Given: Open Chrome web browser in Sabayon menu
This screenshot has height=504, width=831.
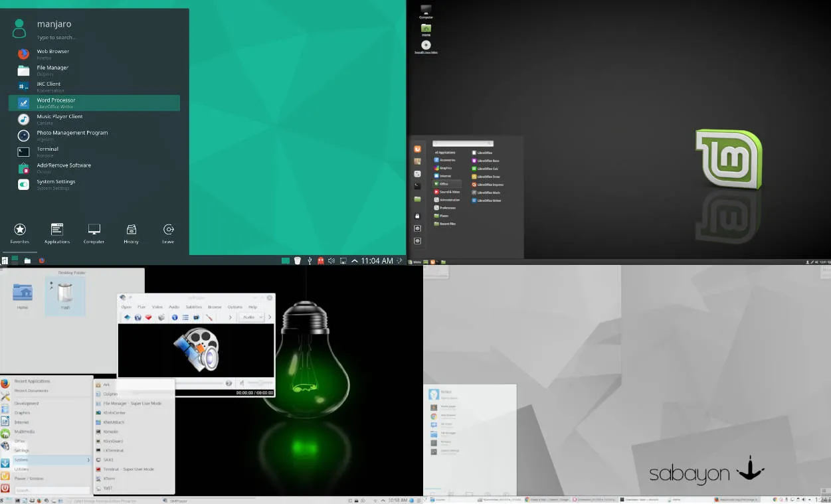Looking at the screenshot, I should (x=442, y=416).
